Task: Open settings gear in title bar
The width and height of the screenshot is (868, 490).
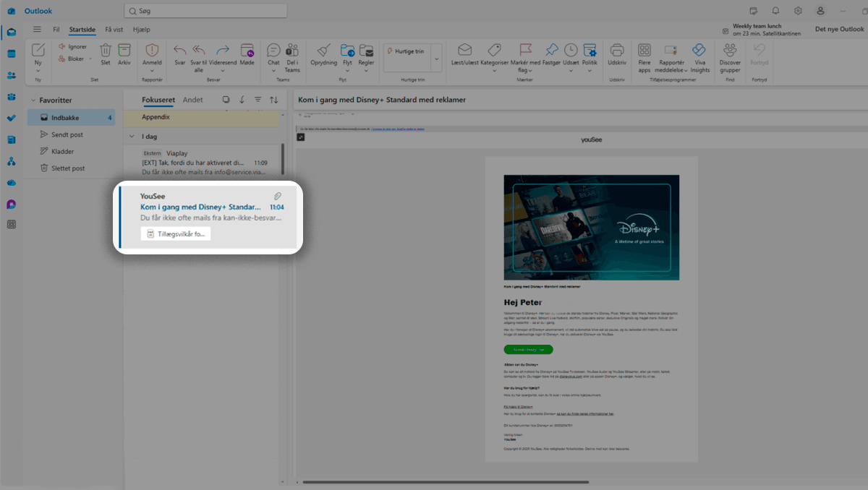Action: tap(798, 11)
